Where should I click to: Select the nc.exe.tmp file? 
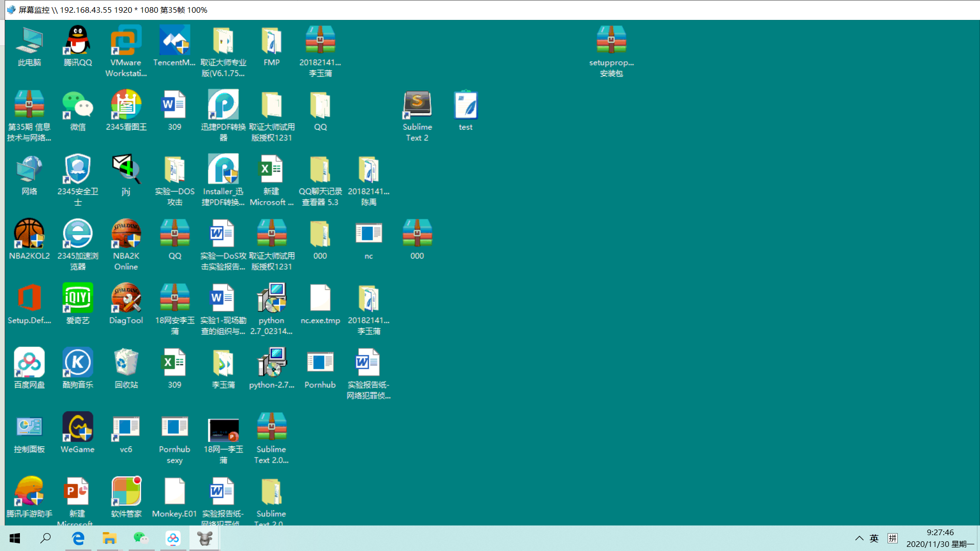click(x=320, y=304)
